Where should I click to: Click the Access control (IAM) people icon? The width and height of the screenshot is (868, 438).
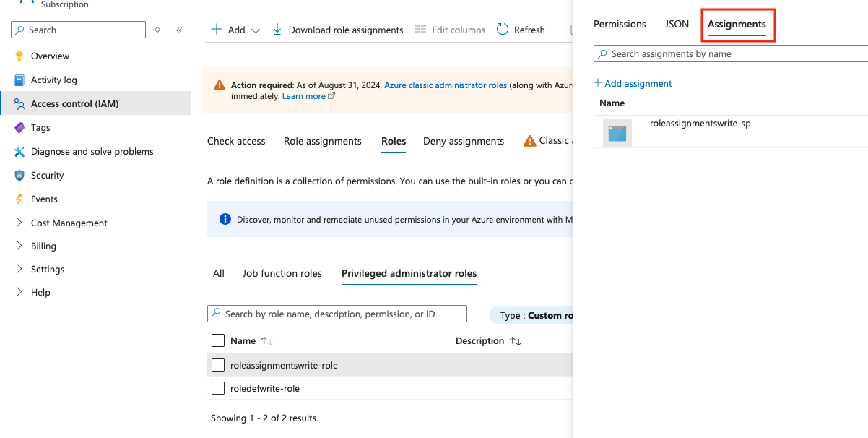pyautogui.click(x=19, y=104)
